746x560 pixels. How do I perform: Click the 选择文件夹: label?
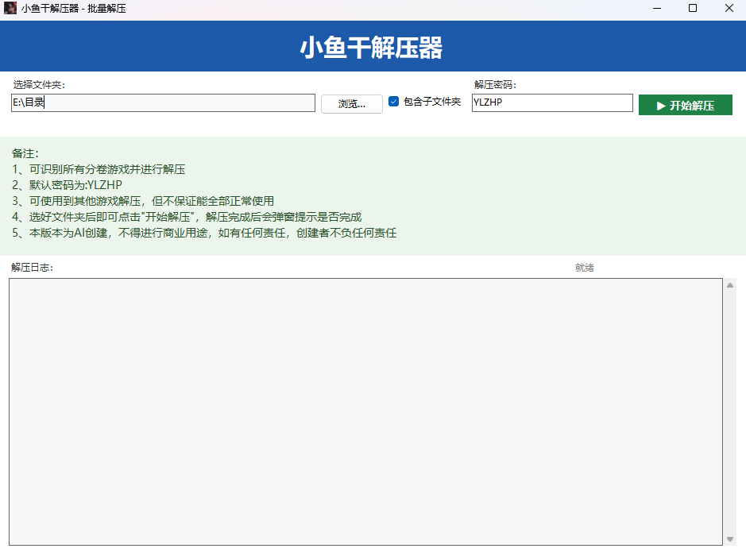tap(39, 85)
